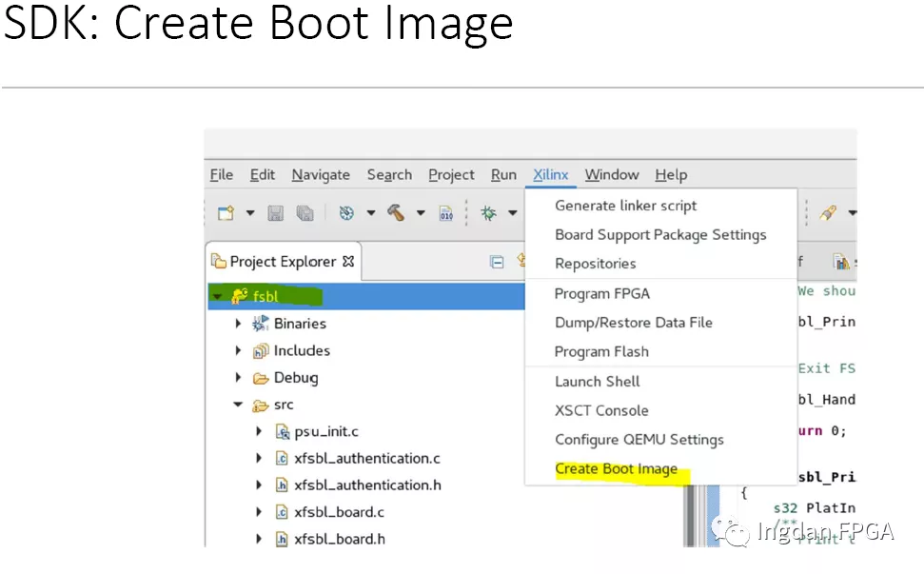The width and height of the screenshot is (924, 574).
Task: Open Repositories entry
Action: point(595,264)
